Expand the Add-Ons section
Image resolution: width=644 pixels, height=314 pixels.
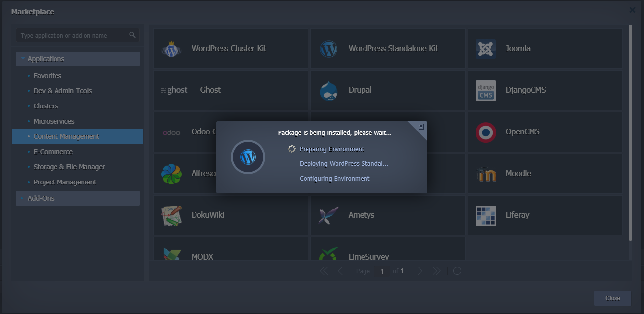41,198
